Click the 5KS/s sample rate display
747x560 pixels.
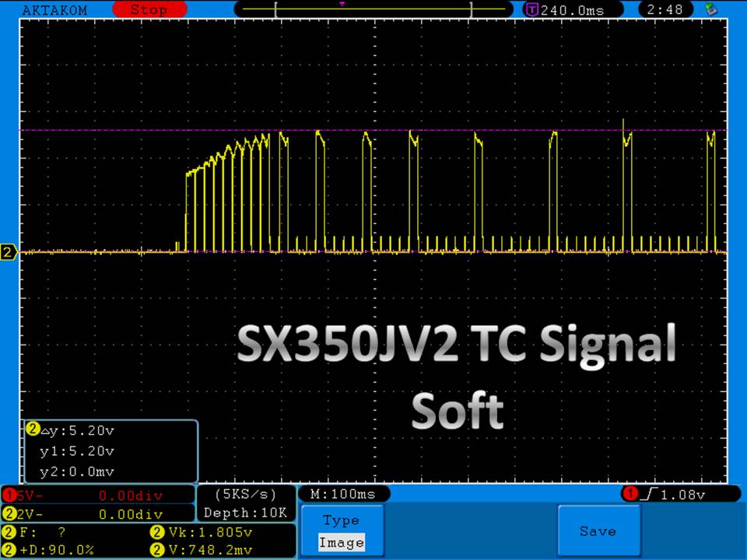tap(245, 494)
